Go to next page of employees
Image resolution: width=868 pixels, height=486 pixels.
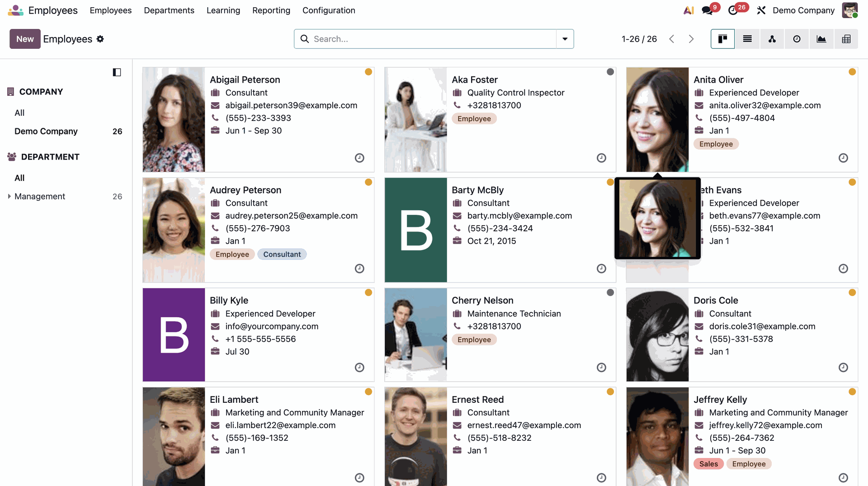tap(691, 39)
